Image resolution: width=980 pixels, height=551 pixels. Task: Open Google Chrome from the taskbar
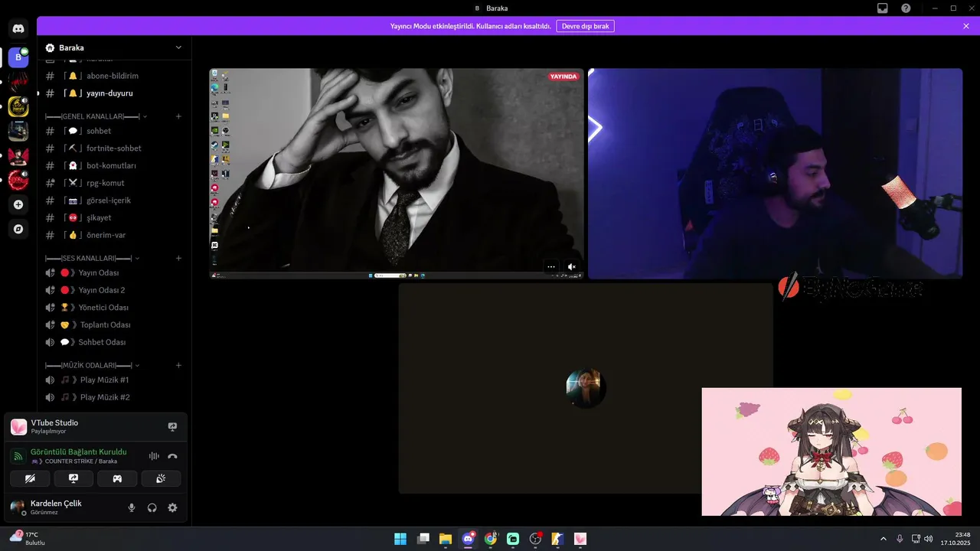pyautogui.click(x=490, y=539)
